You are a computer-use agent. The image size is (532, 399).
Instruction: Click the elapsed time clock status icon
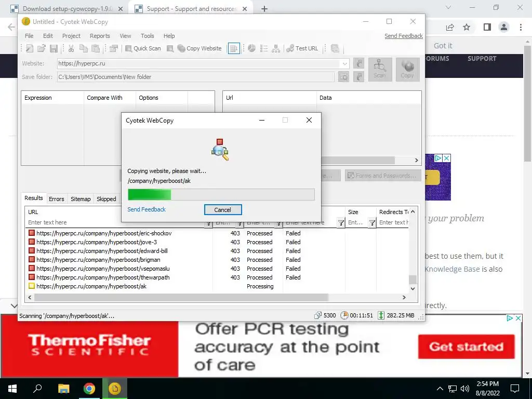point(344,315)
